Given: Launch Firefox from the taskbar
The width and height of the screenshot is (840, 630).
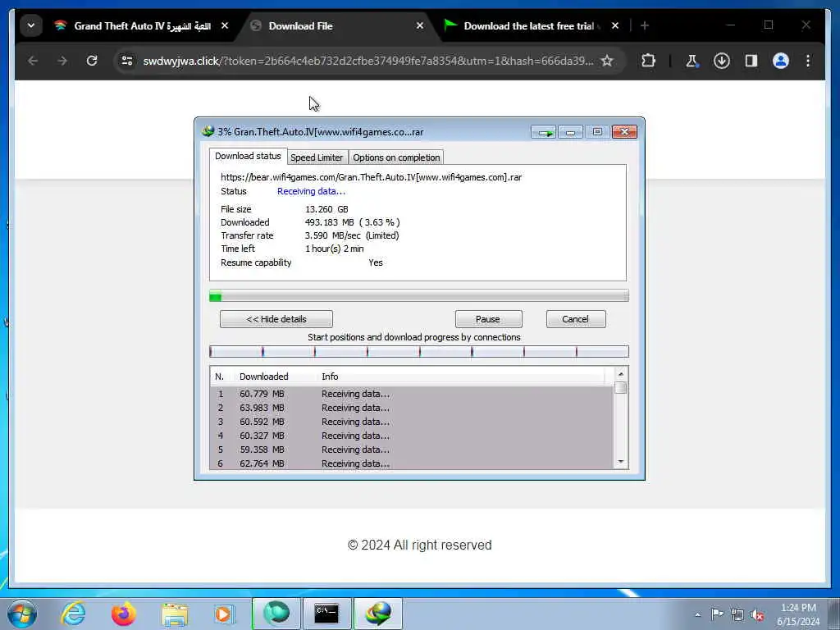Looking at the screenshot, I should click(x=124, y=614).
